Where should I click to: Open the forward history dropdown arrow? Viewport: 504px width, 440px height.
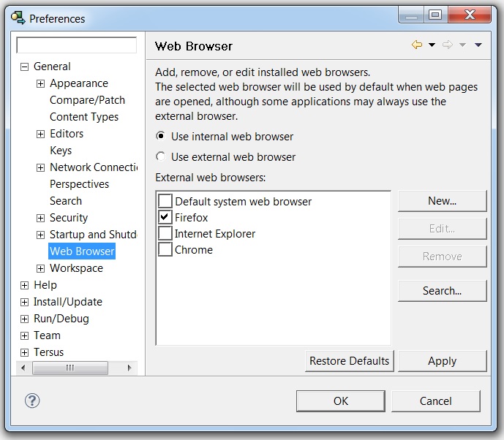(462, 45)
